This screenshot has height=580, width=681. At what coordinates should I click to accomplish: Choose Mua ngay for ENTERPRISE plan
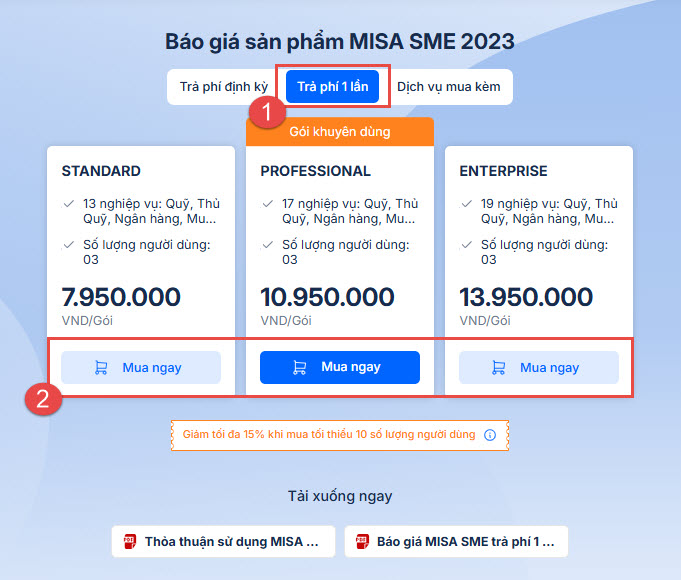click(539, 367)
